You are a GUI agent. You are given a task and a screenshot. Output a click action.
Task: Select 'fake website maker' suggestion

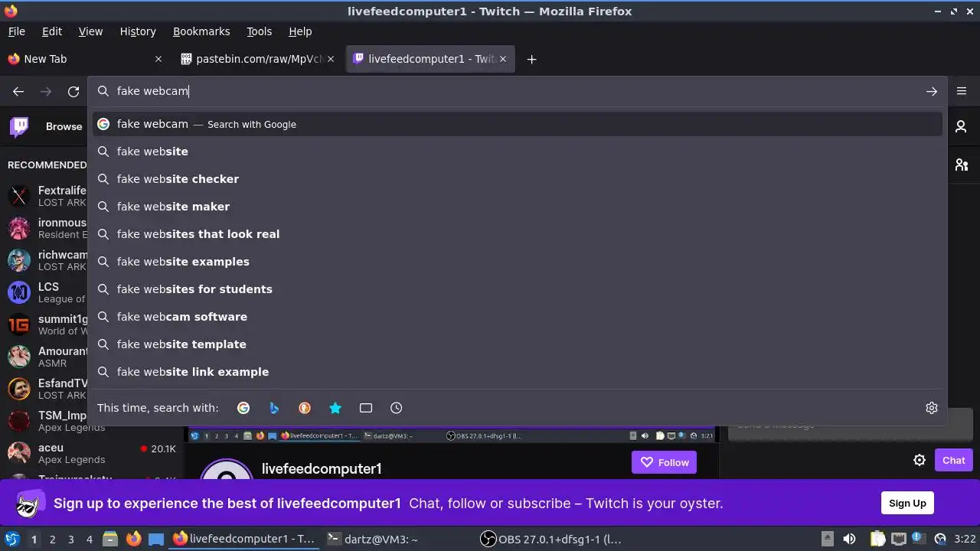point(518,207)
